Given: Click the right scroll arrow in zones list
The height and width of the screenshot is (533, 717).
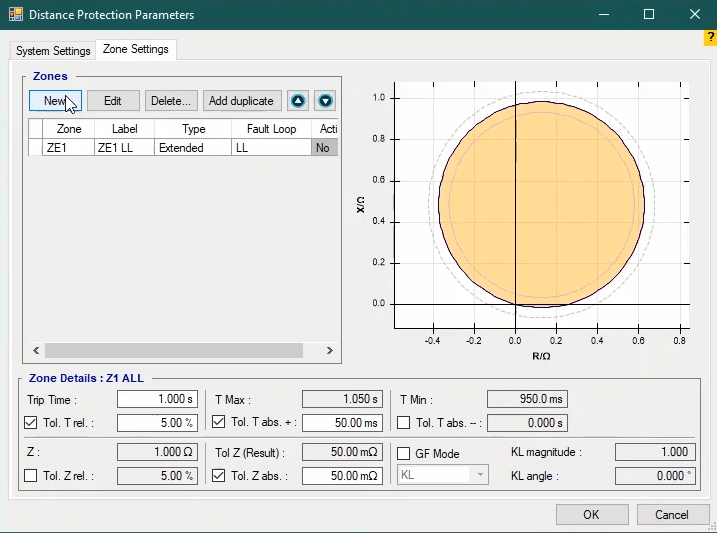Looking at the screenshot, I should click(331, 351).
